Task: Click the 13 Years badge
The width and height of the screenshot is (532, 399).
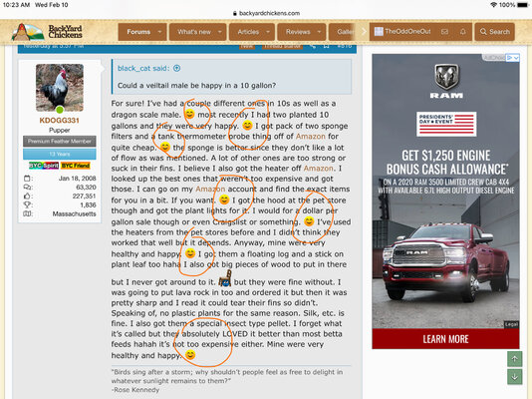Action: (60, 154)
